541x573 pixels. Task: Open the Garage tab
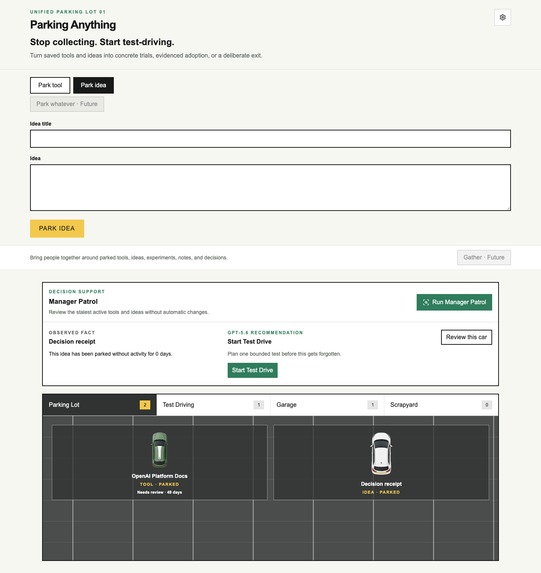click(x=327, y=405)
